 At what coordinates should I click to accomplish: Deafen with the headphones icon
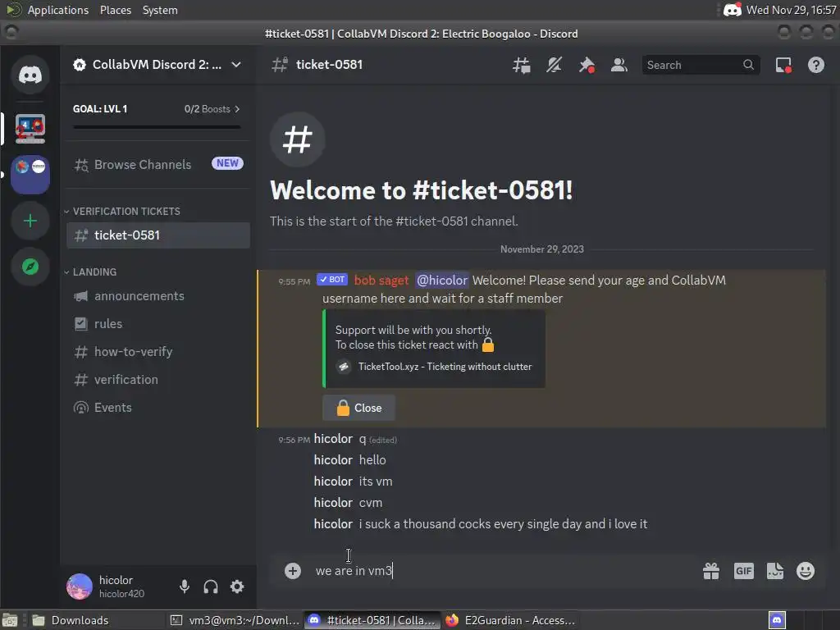pyautogui.click(x=211, y=587)
